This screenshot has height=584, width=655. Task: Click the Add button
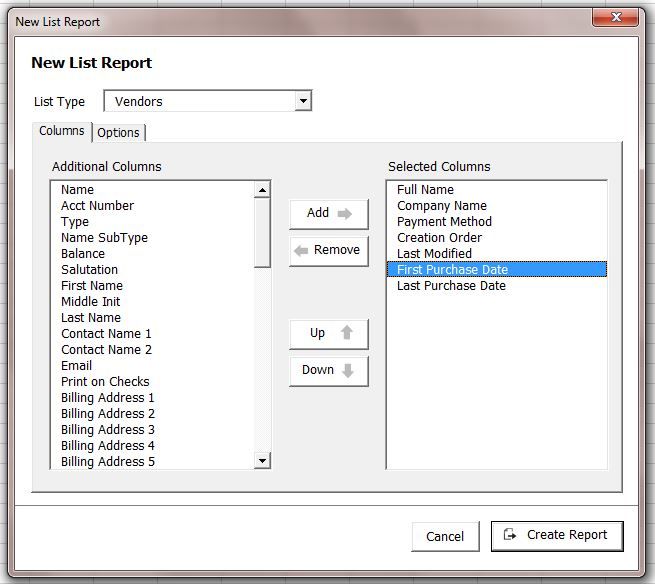(329, 213)
